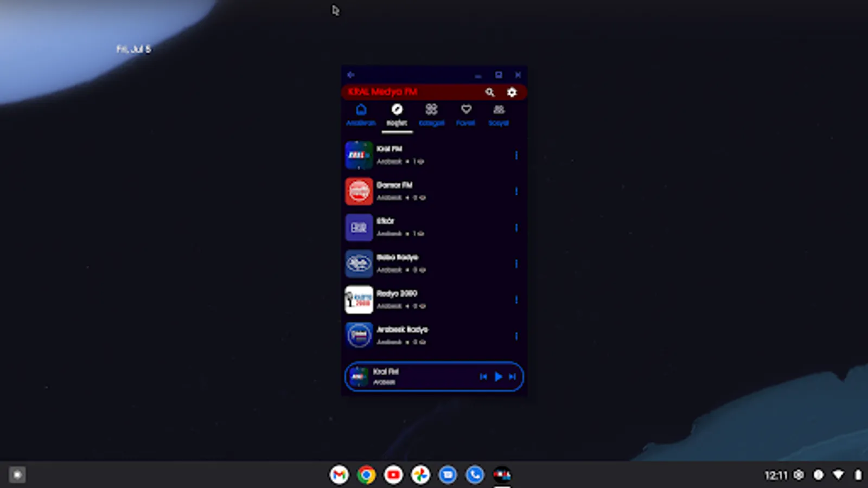The width and height of the screenshot is (868, 488).
Task: Switch to the Keşfet tab
Action: coord(397,115)
